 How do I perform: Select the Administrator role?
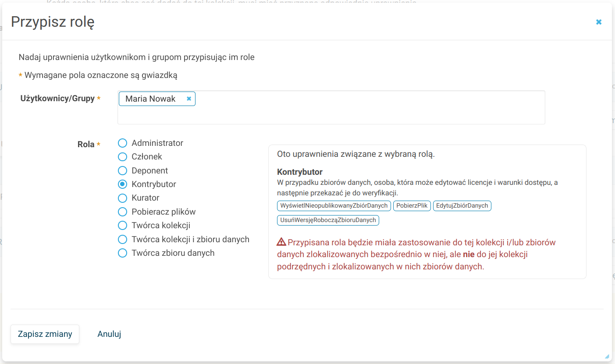pos(123,143)
